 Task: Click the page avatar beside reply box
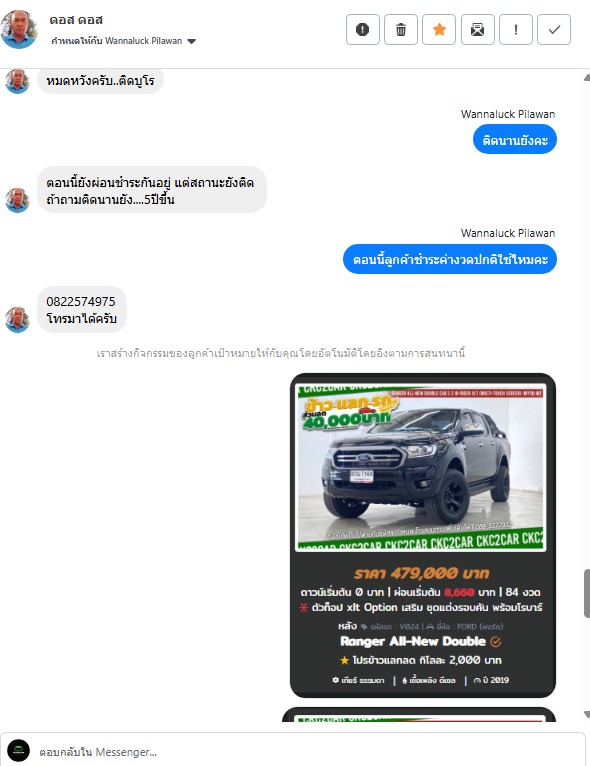(19, 751)
